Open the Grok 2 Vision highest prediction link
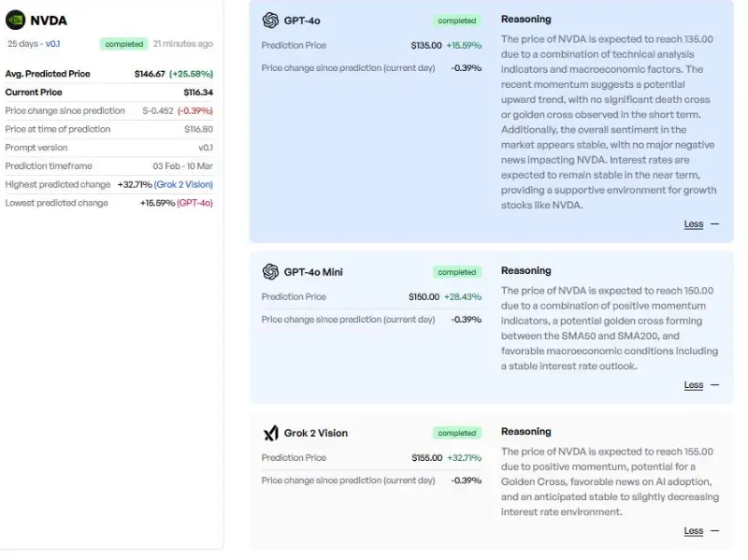The image size is (748, 560). 183,184
